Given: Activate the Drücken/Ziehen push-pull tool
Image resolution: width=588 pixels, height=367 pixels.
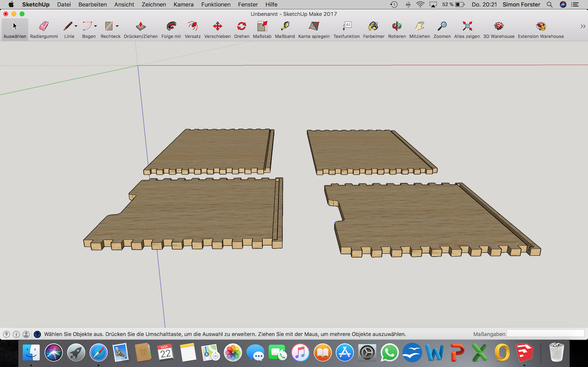Looking at the screenshot, I should click(141, 26).
